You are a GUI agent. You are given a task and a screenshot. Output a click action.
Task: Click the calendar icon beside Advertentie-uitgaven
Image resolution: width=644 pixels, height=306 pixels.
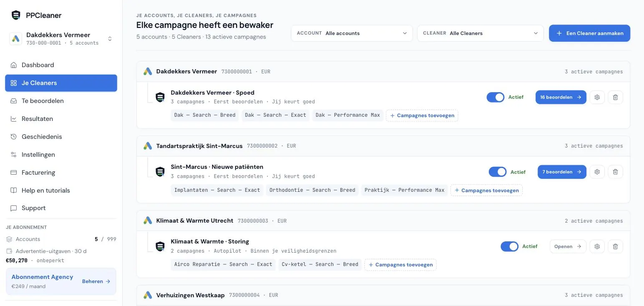[9, 251]
